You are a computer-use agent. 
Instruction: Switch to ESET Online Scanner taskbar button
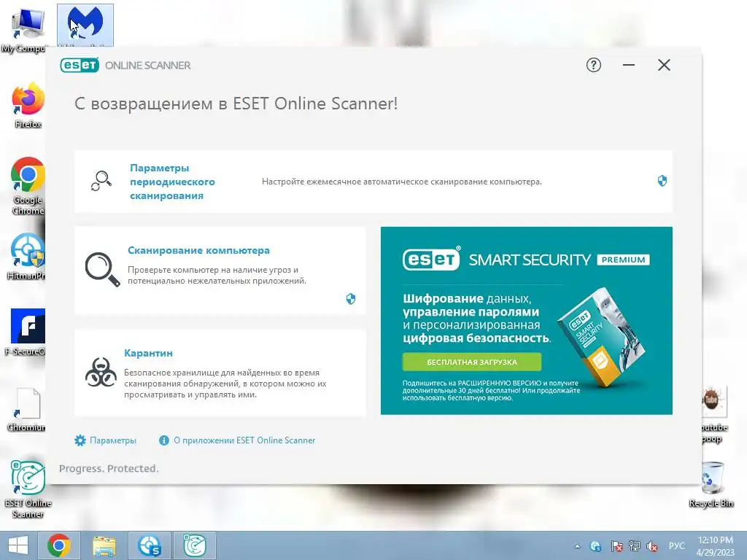194,545
